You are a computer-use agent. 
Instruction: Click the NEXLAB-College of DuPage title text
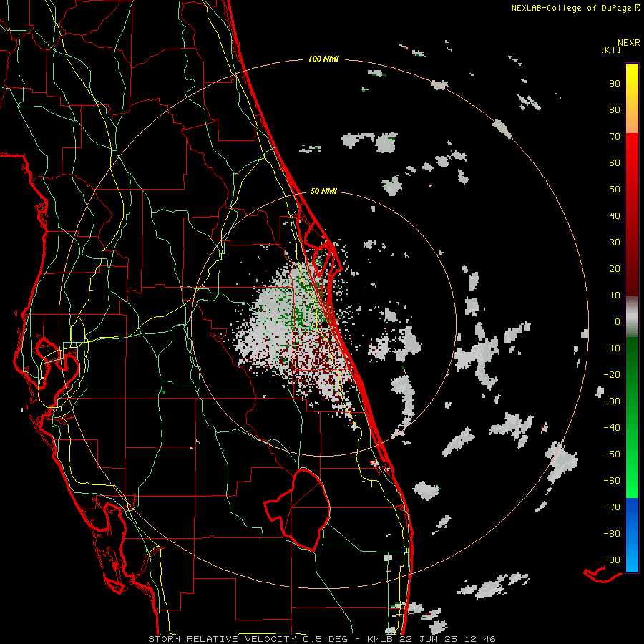coord(572,8)
